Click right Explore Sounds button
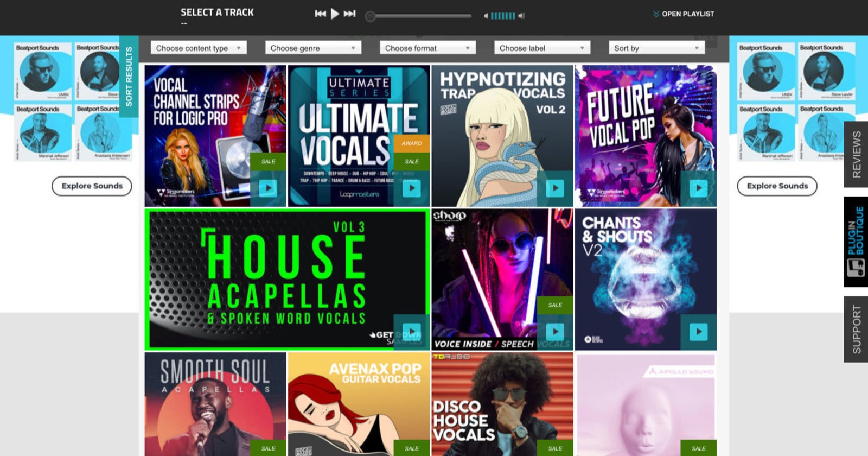868x456 pixels. [x=777, y=186]
